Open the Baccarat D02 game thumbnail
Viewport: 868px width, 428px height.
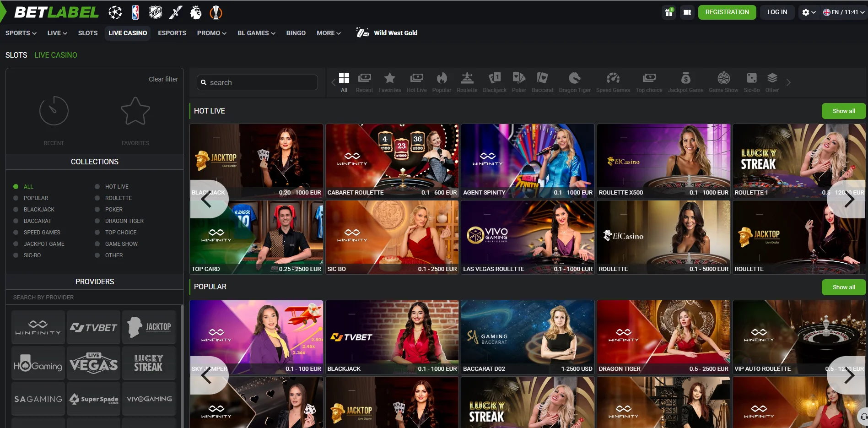(528, 337)
